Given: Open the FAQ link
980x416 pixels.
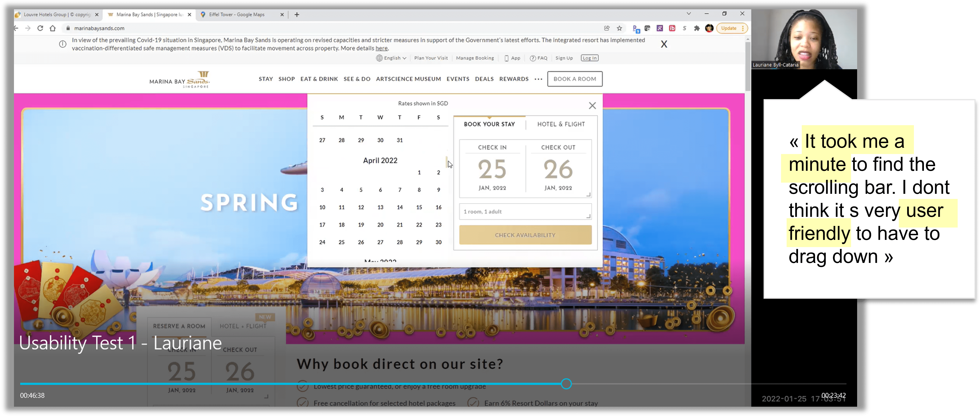Looking at the screenshot, I should coord(538,58).
